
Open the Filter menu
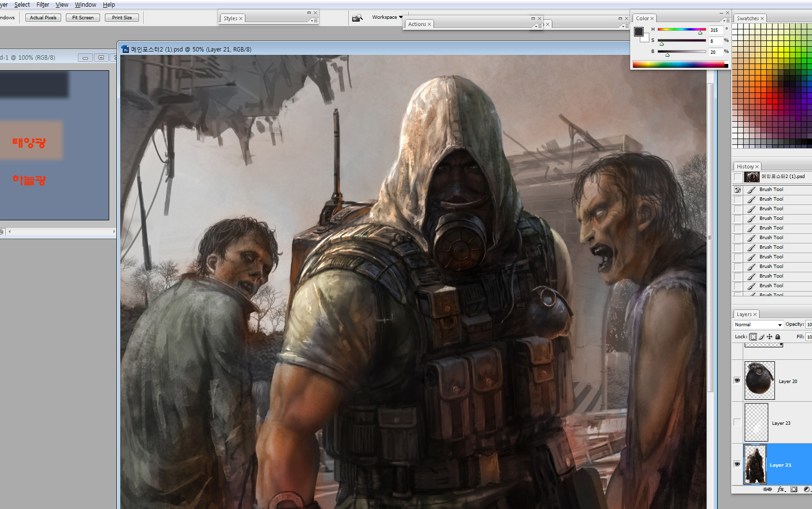click(x=43, y=5)
